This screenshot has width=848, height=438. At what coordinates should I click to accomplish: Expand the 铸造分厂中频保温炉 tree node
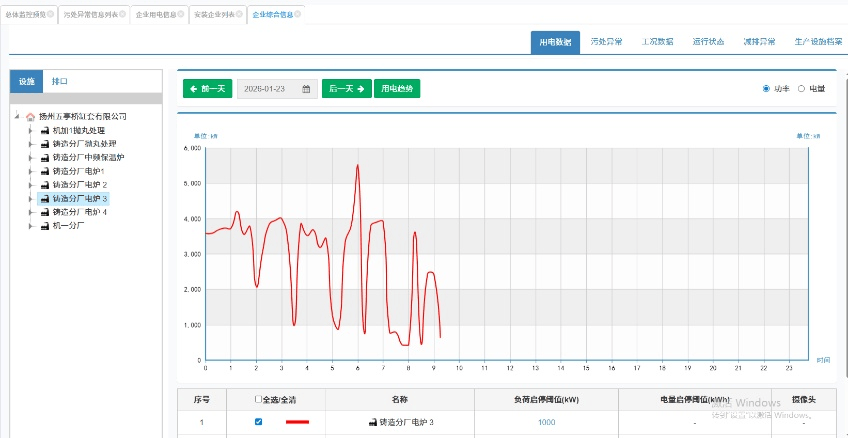pos(31,158)
